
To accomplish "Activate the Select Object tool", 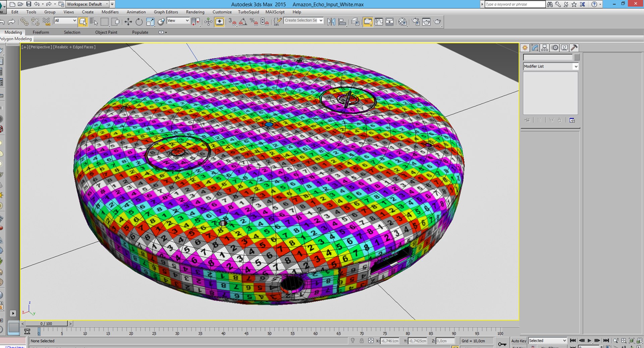I will (x=83, y=22).
